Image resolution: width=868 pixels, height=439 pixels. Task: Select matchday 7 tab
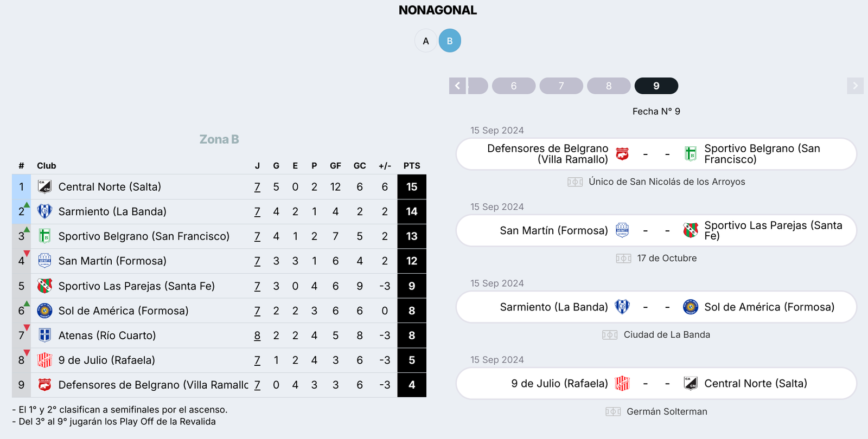click(561, 86)
